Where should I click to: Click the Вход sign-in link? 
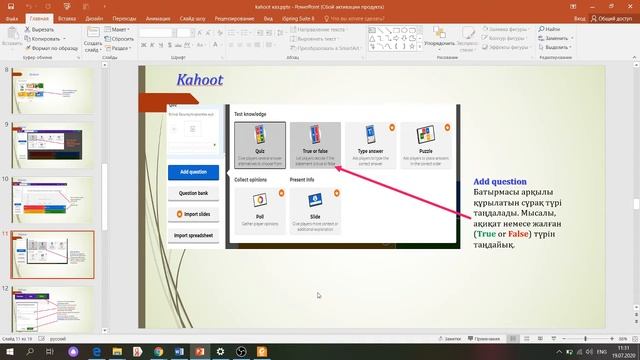point(579,18)
